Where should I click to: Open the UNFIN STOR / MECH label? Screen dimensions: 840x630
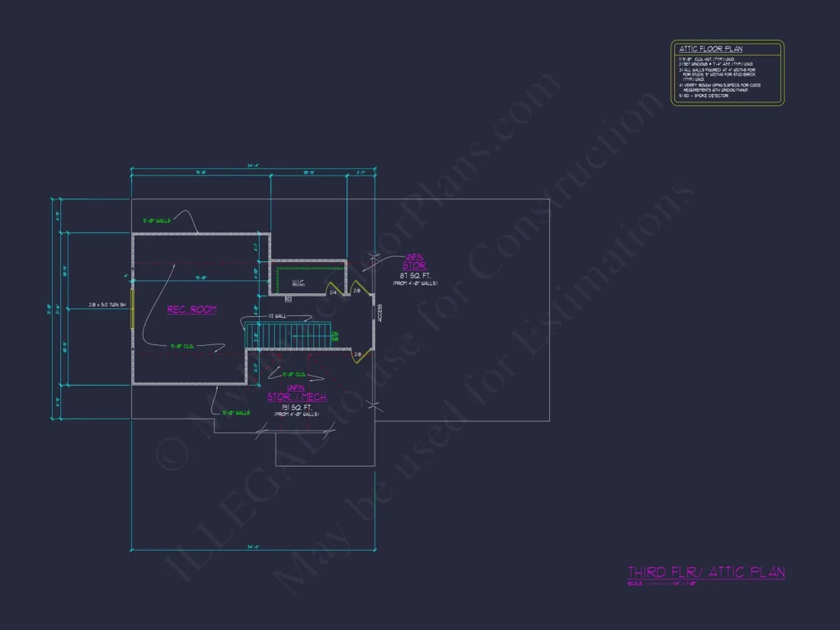[x=296, y=393]
